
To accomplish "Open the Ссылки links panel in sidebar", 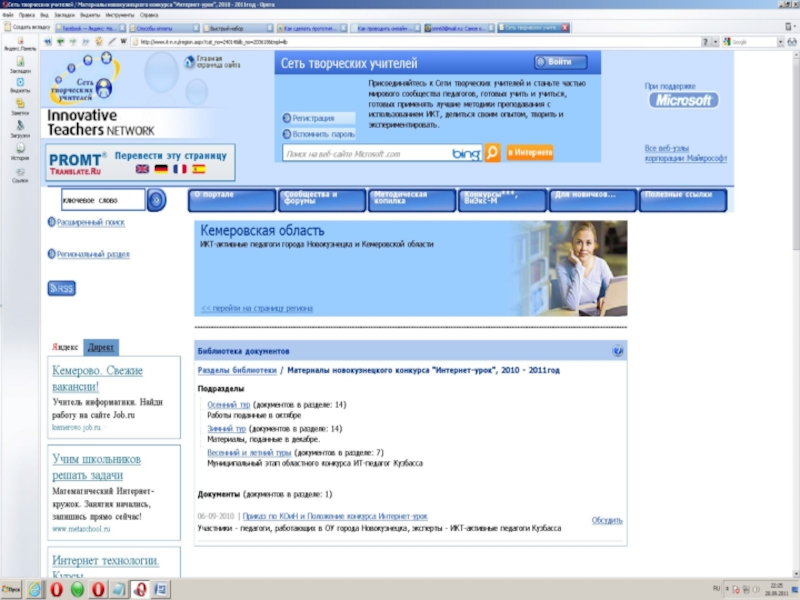I will (x=20, y=175).
